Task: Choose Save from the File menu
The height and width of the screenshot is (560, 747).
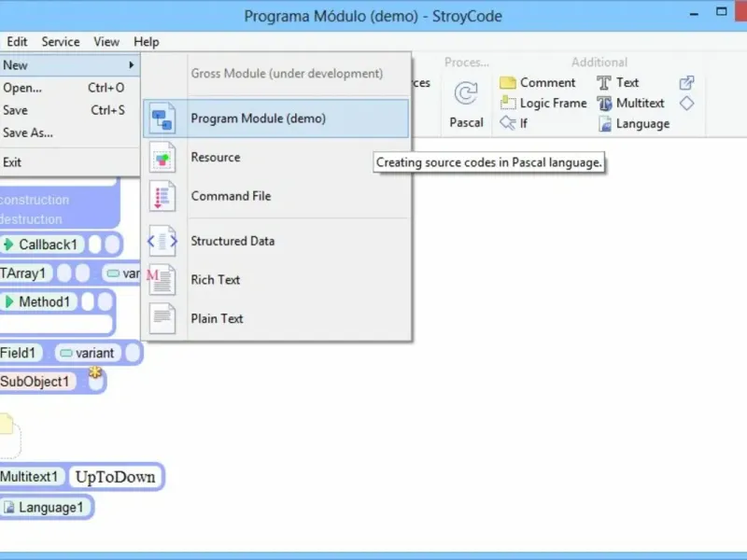Action: coord(69,110)
